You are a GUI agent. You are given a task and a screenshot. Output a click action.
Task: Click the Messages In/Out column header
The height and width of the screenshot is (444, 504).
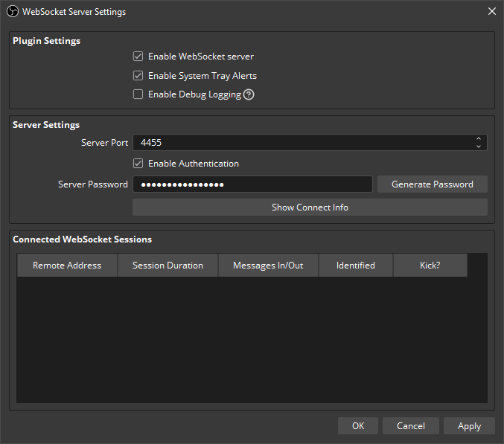click(x=268, y=266)
